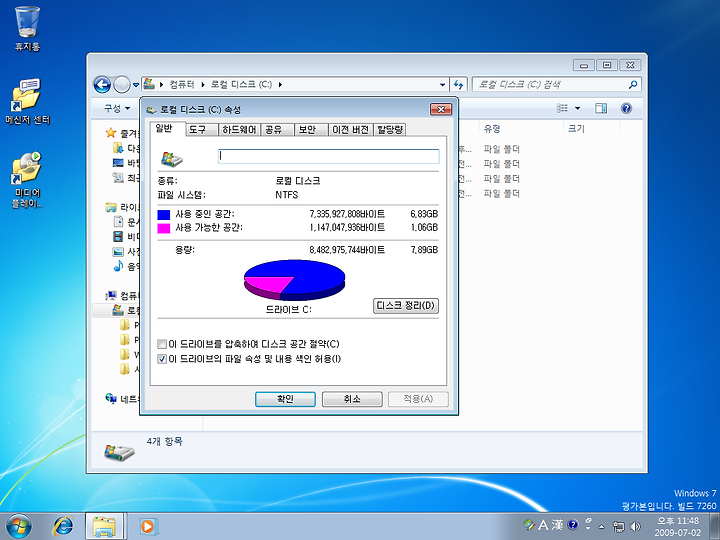This screenshot has height=540, width=720.
Task: Click the 확인 button
Action: [285, 399]
